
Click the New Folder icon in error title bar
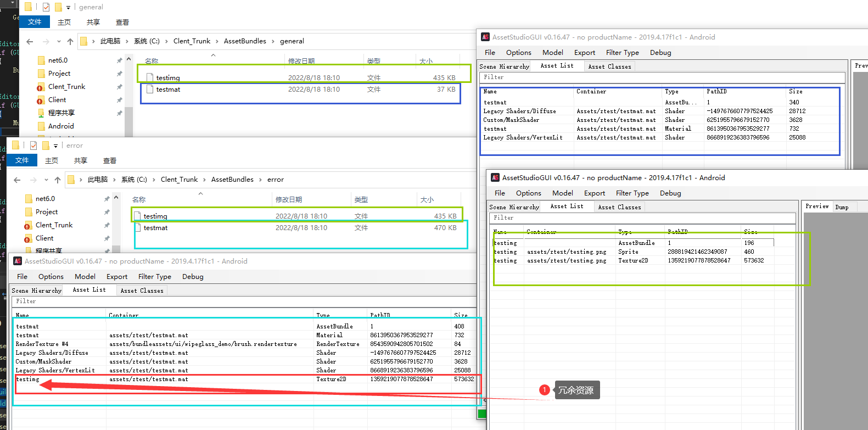point(46,146)
